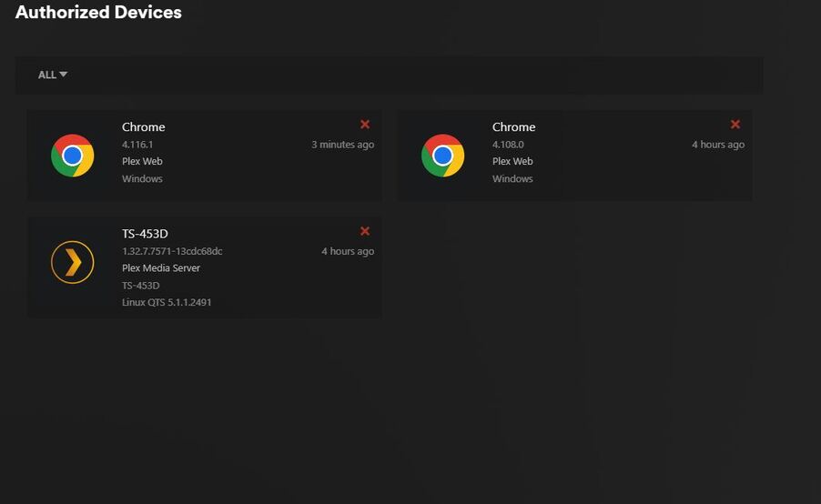The width and height of the screenshot is (821, 504).
Task: Click Chrome icon for version 4.108.0
Action: pos(442,156)
